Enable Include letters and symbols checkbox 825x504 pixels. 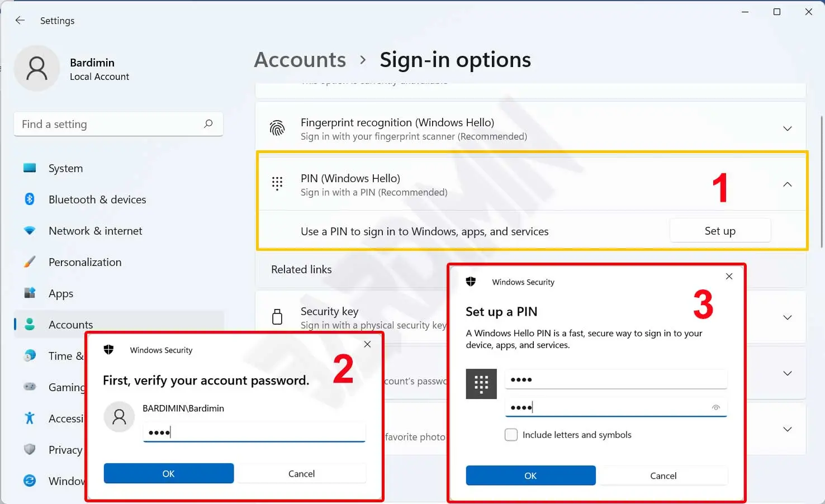click(x=511, y=435)
